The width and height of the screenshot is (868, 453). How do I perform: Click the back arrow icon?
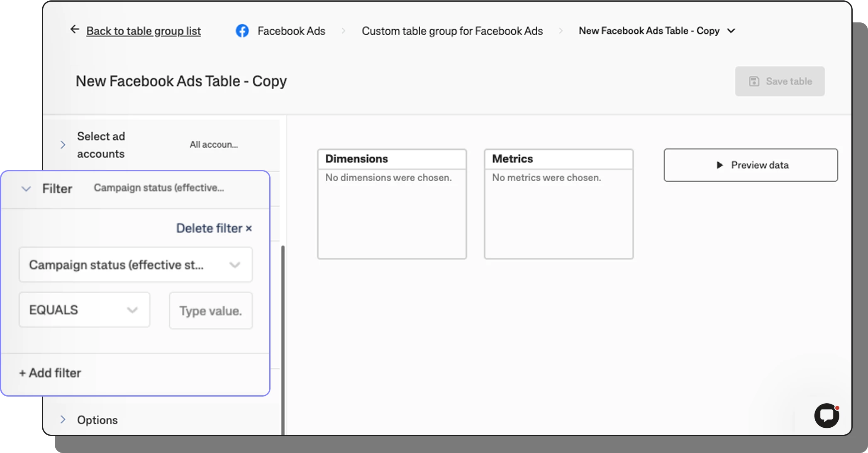75,29
